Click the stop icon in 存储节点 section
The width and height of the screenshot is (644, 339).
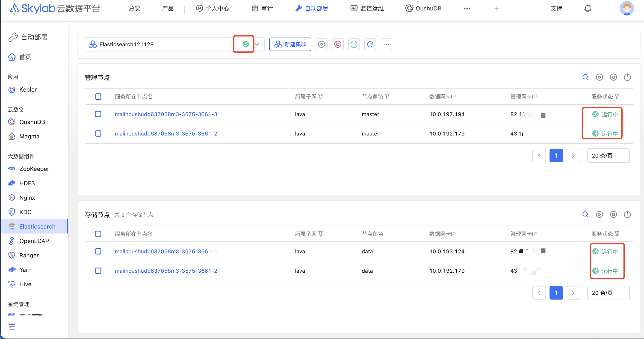[614, 214]
